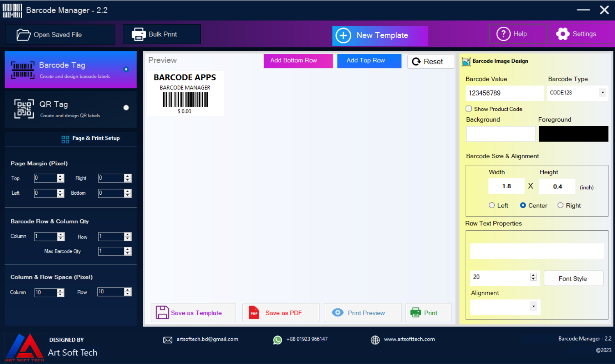Viewport: 615px width, 364px height.
Task: Click the www.artsofttech.com website link
Action: pos(409,339)
